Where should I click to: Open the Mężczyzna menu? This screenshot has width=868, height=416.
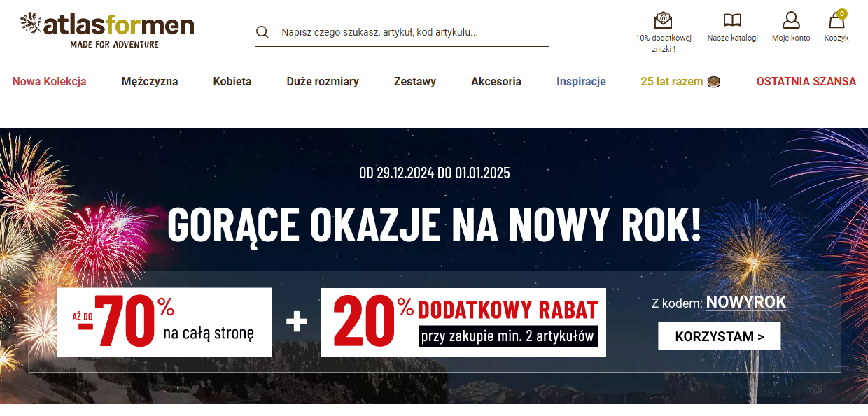[x=150, y=81]
